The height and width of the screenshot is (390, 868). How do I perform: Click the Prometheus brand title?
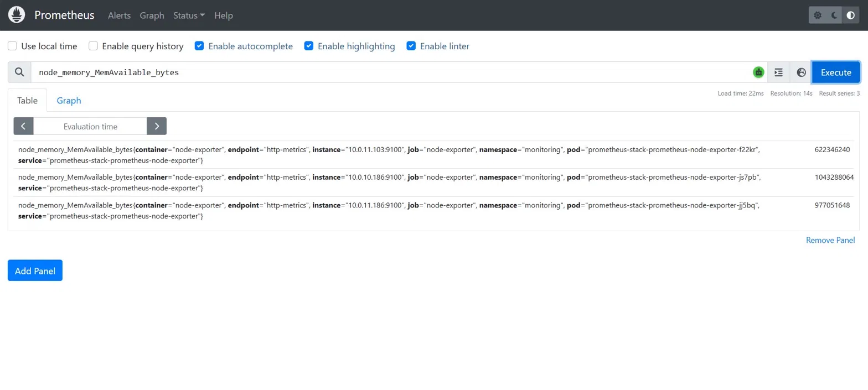64,15
